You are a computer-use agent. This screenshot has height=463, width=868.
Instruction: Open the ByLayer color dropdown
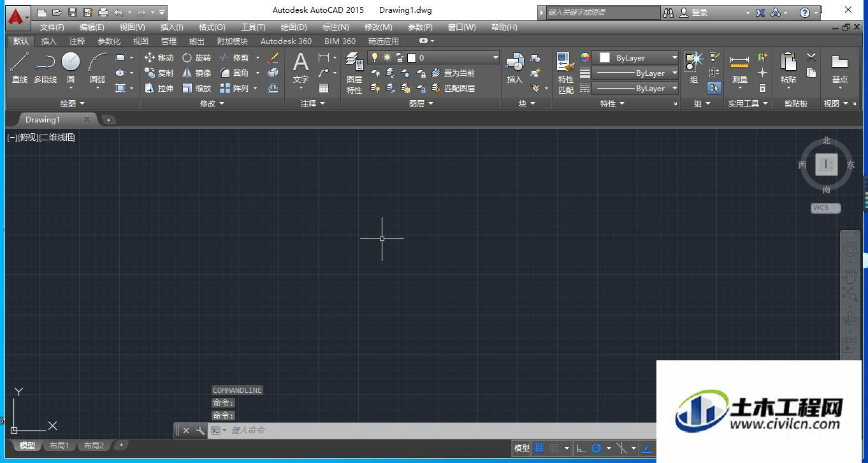click(x=635, y=57)
